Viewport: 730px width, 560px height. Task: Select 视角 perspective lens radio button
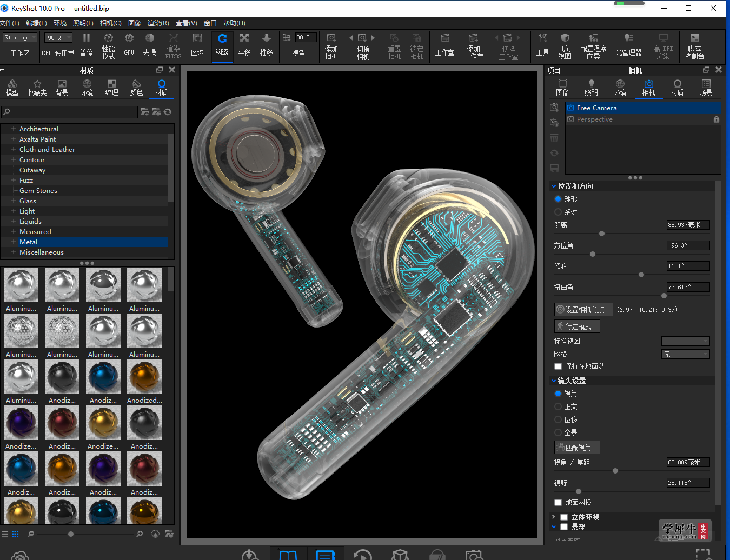[558, 394]
